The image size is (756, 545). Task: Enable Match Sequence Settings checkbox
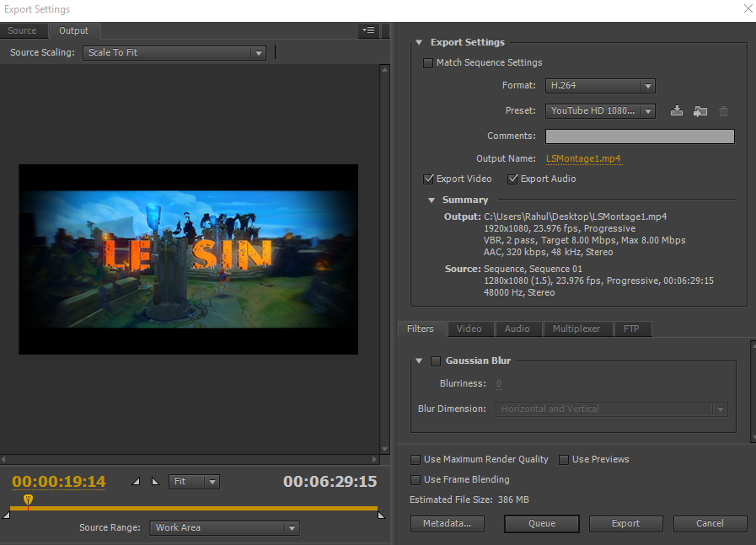[x=427, y=63]
